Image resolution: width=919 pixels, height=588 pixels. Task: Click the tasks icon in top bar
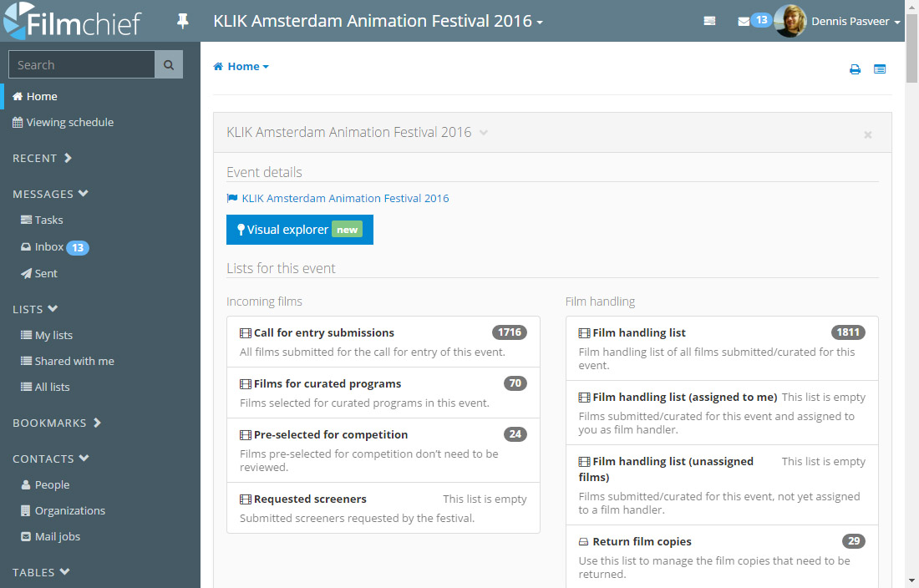click(709, 22)
